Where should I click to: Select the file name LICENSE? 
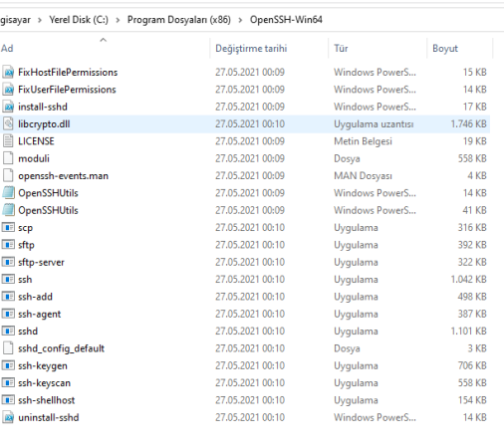[x=36, y=141]
